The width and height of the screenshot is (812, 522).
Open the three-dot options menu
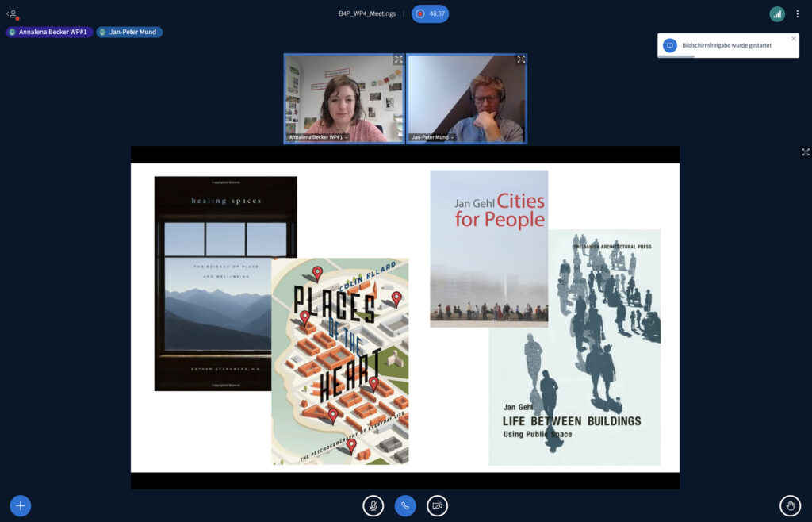[x=798, y=14]
